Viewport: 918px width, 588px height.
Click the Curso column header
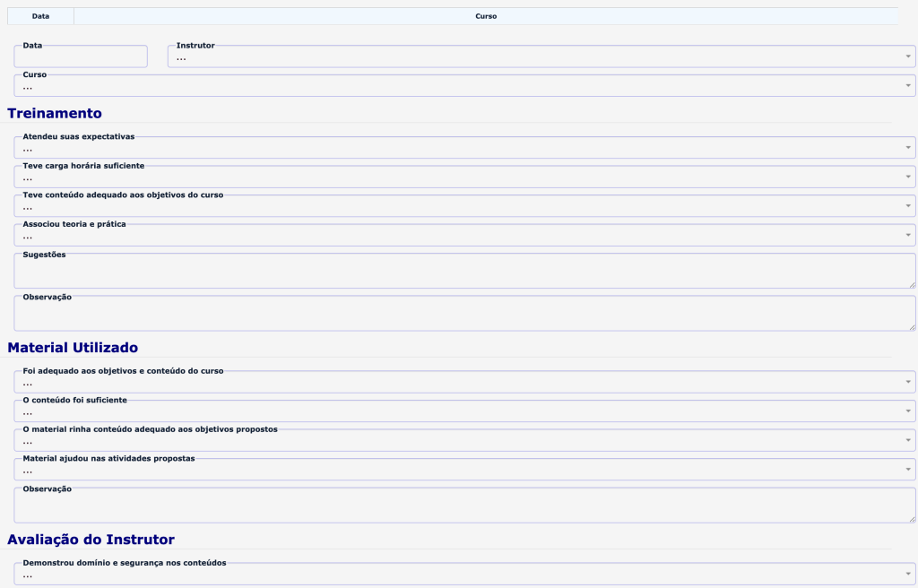coord(486,16)
